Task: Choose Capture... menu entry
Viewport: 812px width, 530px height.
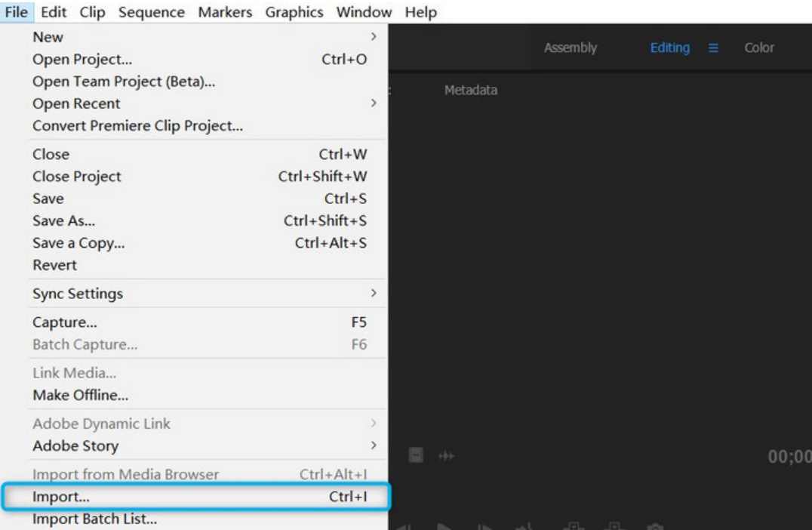Action: tap(207, 322)
